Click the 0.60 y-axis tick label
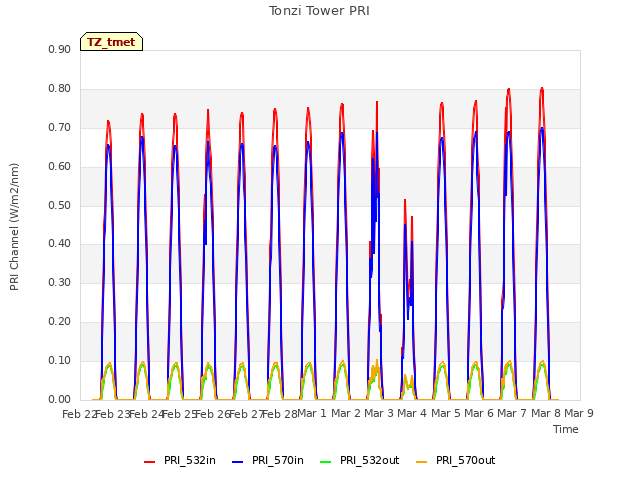 pos(59,166)
